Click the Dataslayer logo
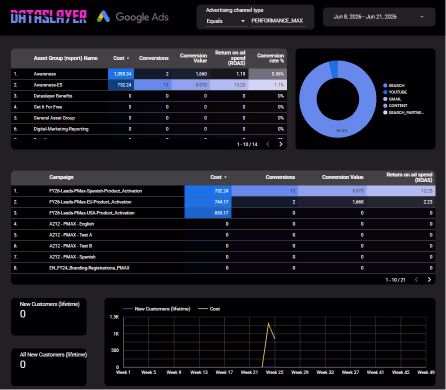The image size is (446, 390). click(49, 17)
